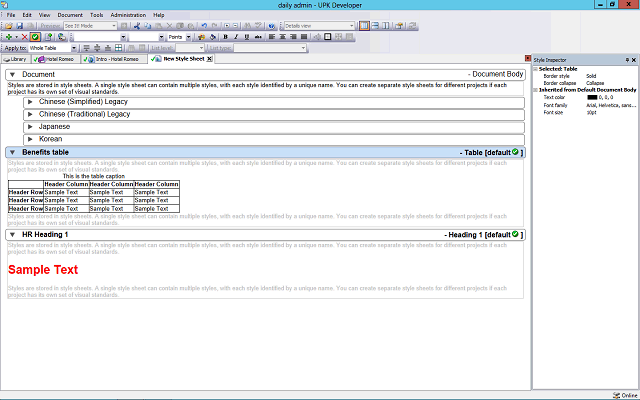Click the red X delete style icon
Viewport: 640px width, 400px height.
coord(24,36)
